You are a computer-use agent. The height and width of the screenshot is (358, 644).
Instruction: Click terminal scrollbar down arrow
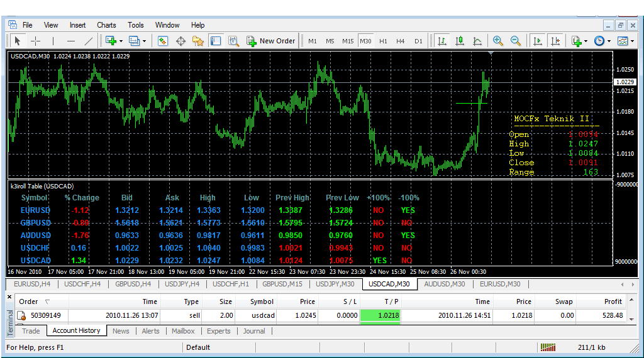point(631,319)
